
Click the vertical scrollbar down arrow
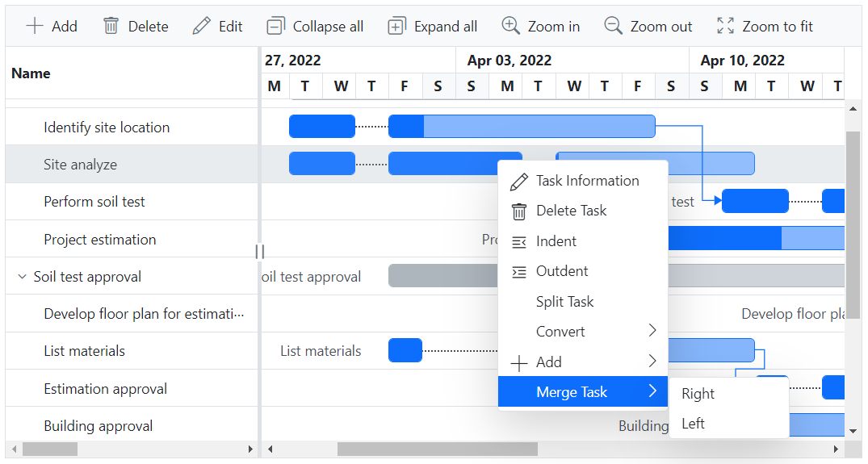[853, 432]
